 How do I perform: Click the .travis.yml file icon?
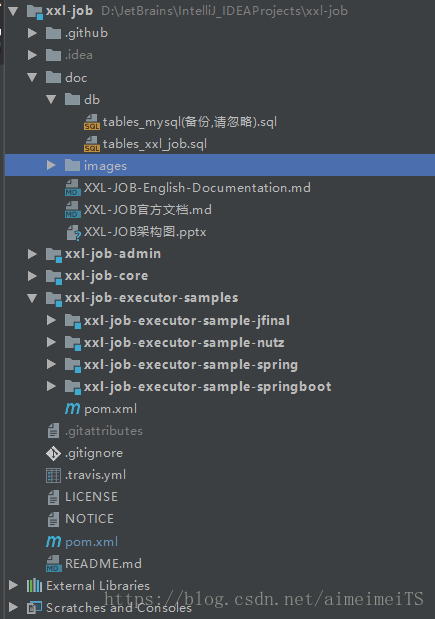53,475
